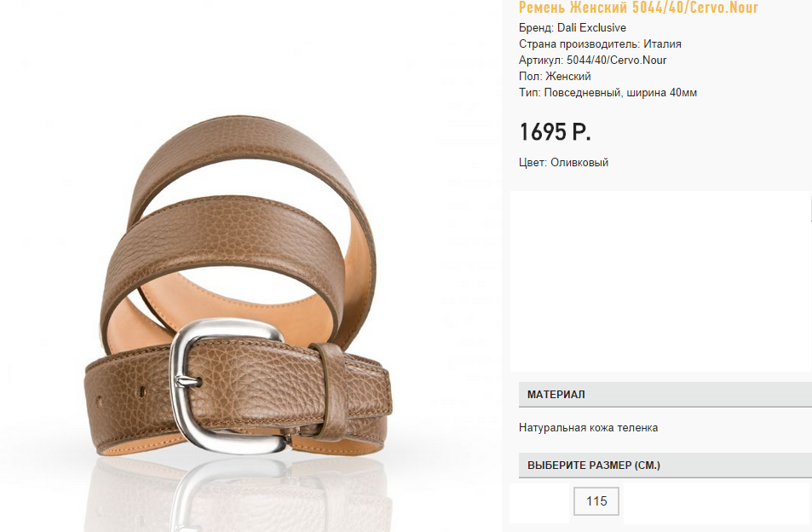812x532 pixels.
Task: Click the color label Цвет: Оливковый
Action: tap(563, 162)
